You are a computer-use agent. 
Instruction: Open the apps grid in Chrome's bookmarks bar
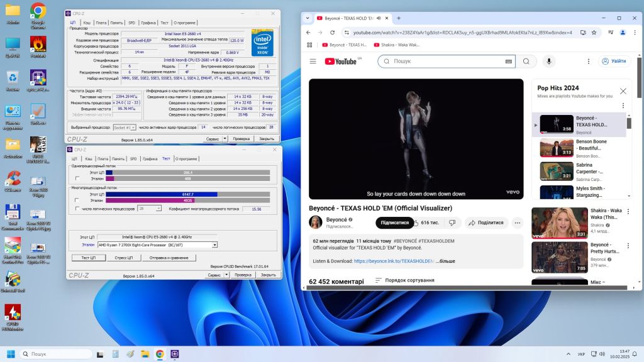(309, 45)
